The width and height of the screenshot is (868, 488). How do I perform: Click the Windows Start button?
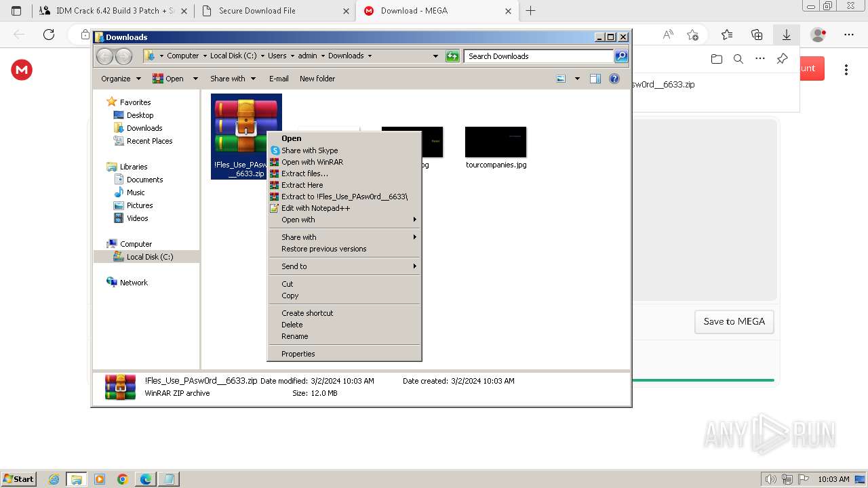[x=18, y=479]
